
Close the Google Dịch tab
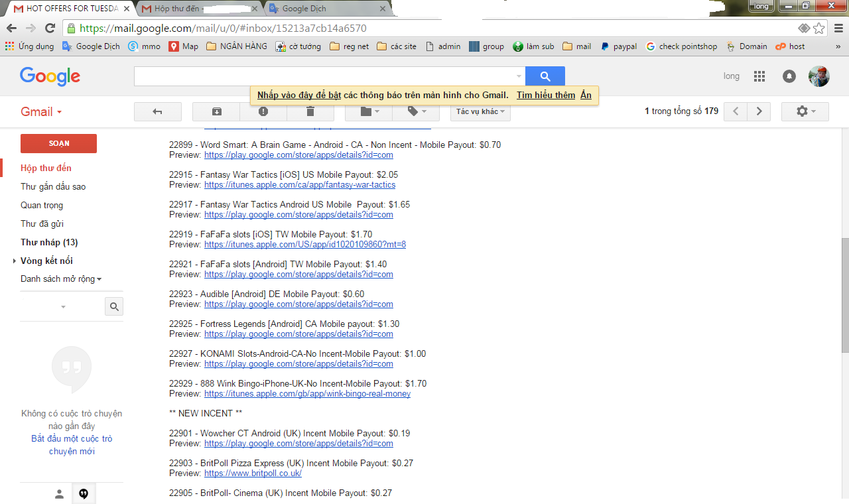[381, 9]
